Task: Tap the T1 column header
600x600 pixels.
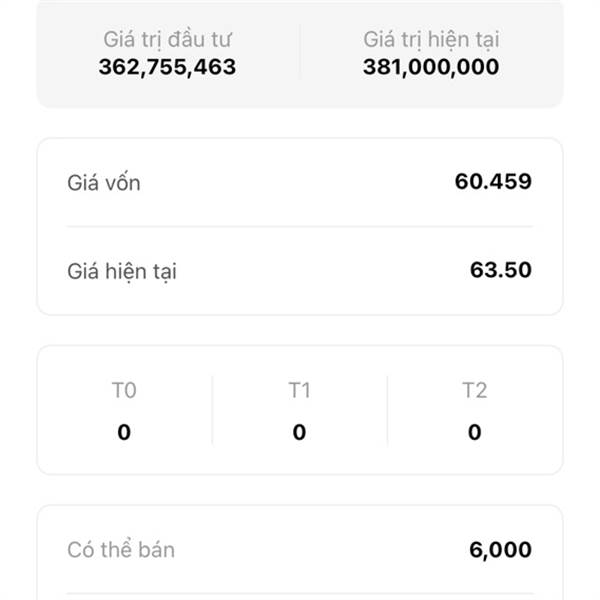Action: (299, 390)
